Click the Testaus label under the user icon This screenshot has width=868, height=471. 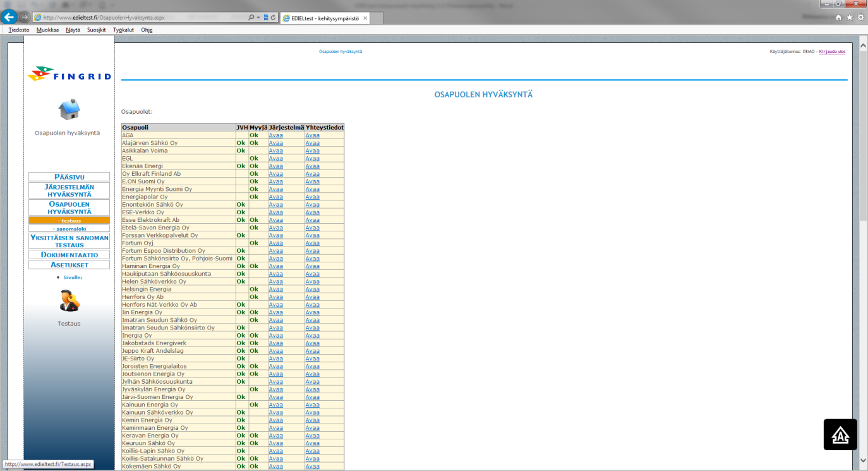click(69, 324)
